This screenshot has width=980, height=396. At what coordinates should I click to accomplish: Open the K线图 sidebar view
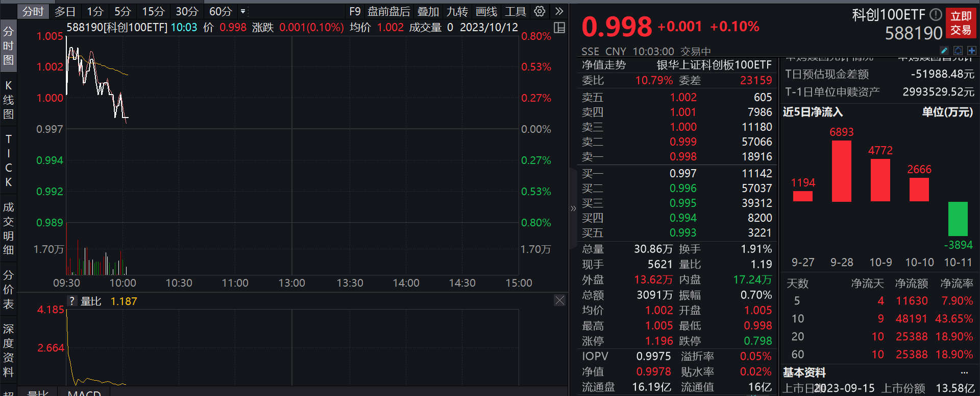[8, 100]
